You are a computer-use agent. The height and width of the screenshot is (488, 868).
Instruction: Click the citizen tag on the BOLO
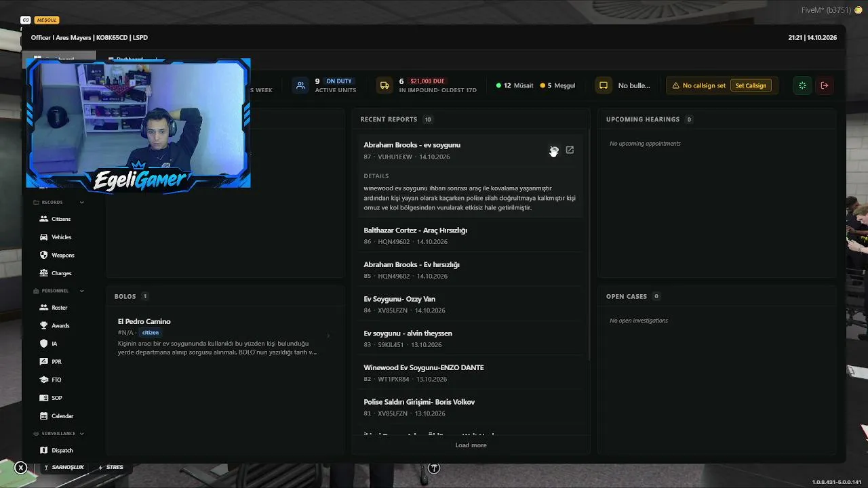click(x=151, y=333)
